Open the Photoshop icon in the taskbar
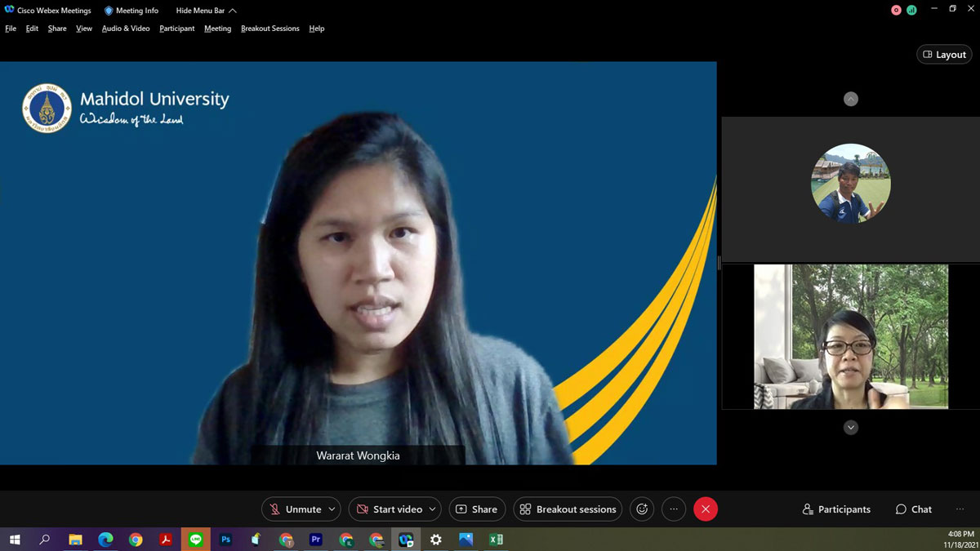The height and width of the screenshot is (551, 980). [225, 540]
